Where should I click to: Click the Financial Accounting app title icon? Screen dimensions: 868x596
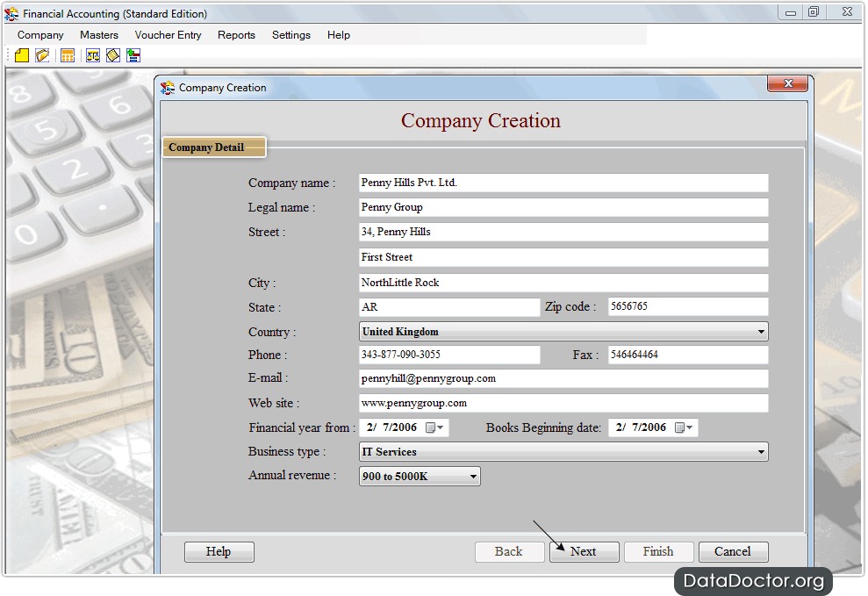(x=11, y=13)
